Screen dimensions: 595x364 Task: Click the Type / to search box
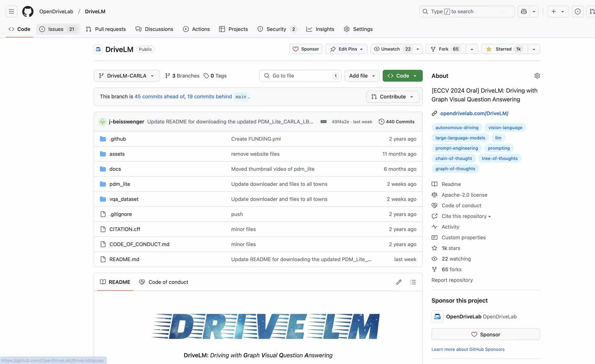click(x=467, y=11)
